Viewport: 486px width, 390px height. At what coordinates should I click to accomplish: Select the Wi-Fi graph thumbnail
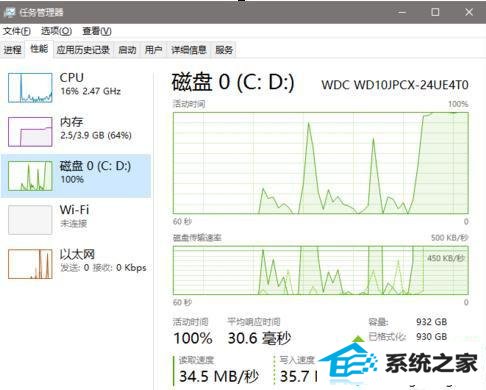(30, 220)
